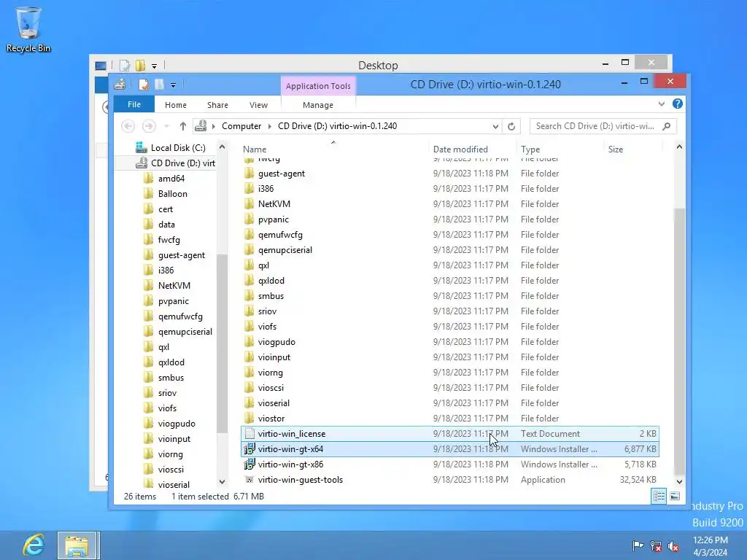Click the virtio-win-gt-x86 installer icon
Image resolution: width=747 pixels, height=560 pixels.
[249, 464]
